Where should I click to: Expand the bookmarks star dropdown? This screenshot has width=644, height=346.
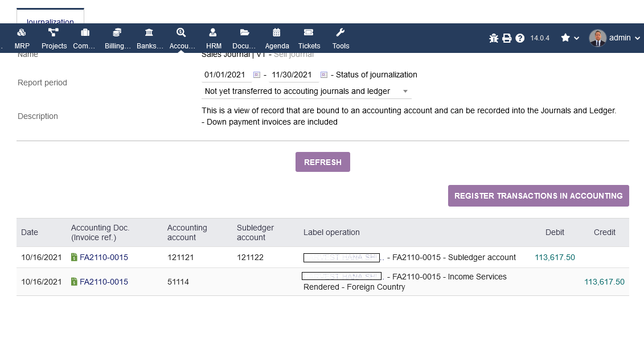570,38
